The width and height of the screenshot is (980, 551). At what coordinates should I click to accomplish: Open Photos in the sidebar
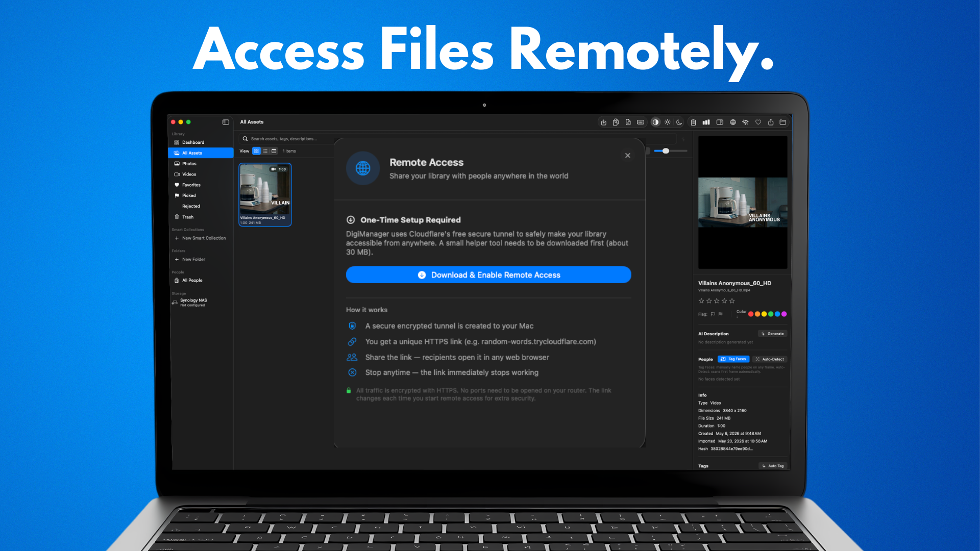(201, 164)
